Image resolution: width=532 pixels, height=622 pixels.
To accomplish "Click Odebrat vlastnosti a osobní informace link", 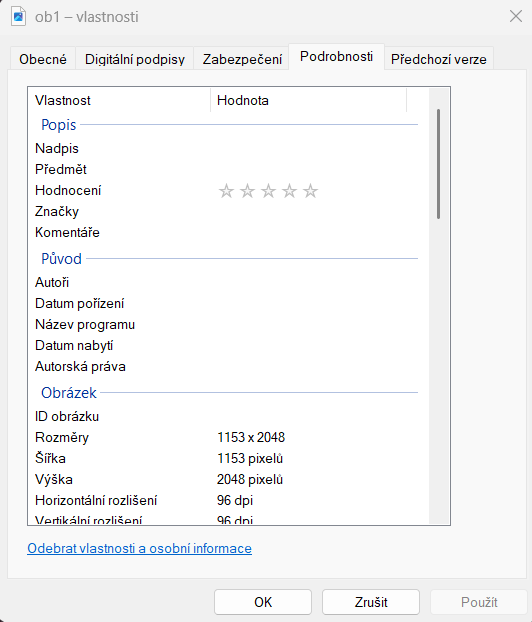I will tap(139, 548).
